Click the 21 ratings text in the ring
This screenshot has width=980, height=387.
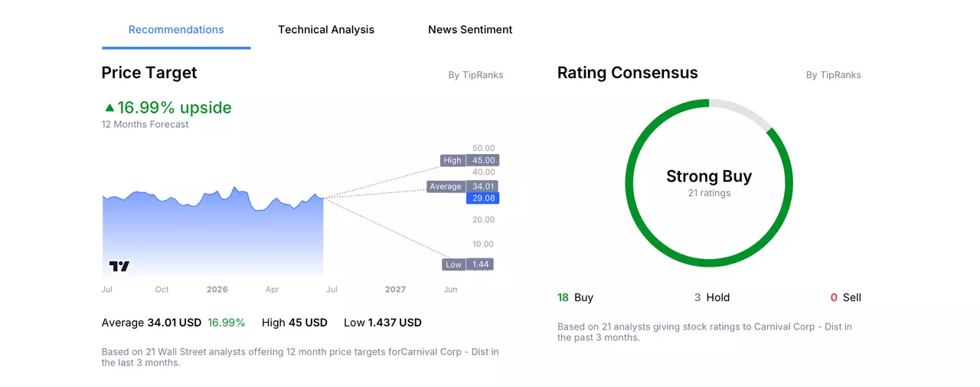pos(709,193)
